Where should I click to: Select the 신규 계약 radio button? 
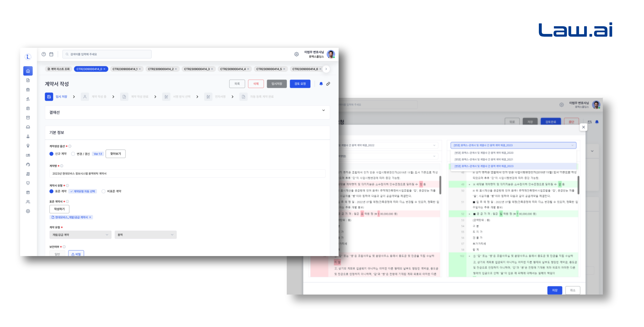[52, 154]
